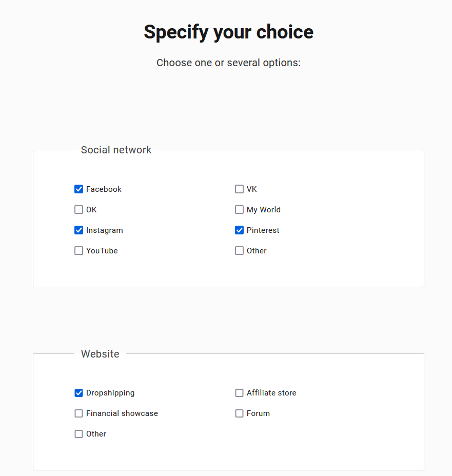Select the My World checkbox

(x=239, y=209)
